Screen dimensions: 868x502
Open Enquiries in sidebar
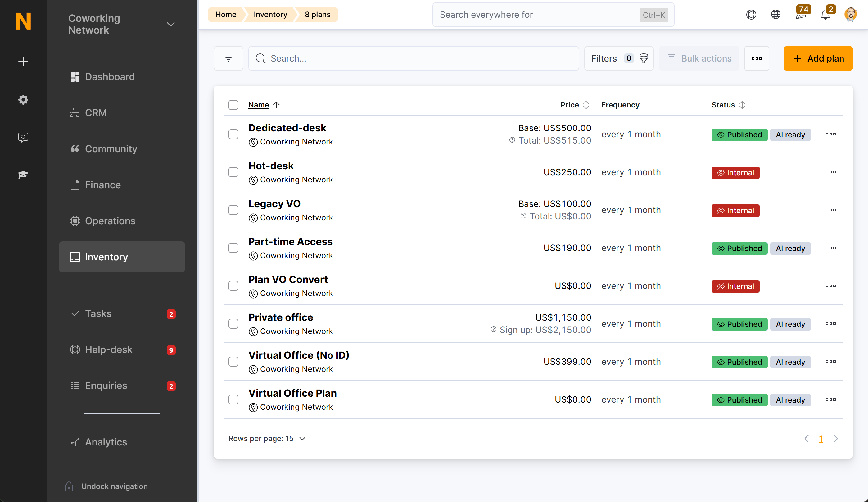click(x=122, y=386)
